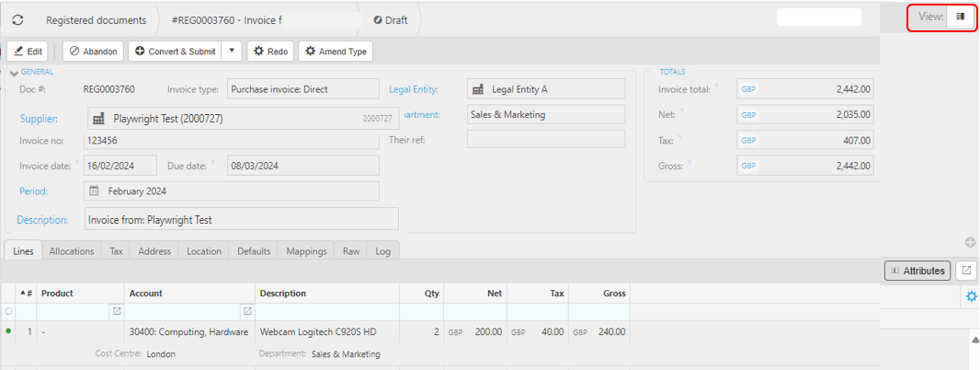Open the Mappings tab

coord(306,251)
